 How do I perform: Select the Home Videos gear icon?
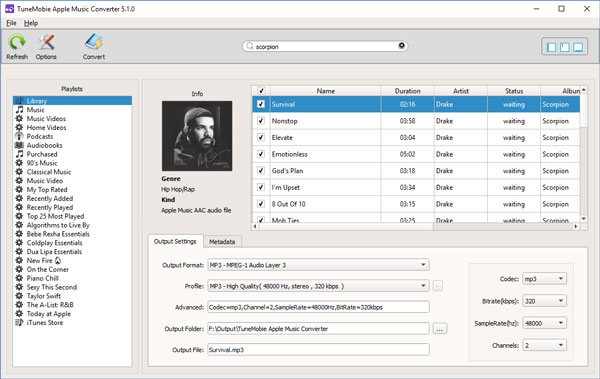(19, 127)
